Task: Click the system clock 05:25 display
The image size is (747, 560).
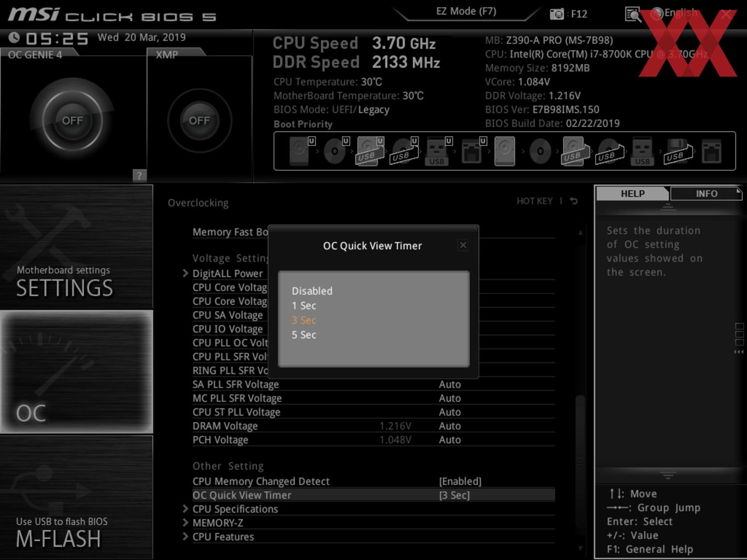Action: 57,38
